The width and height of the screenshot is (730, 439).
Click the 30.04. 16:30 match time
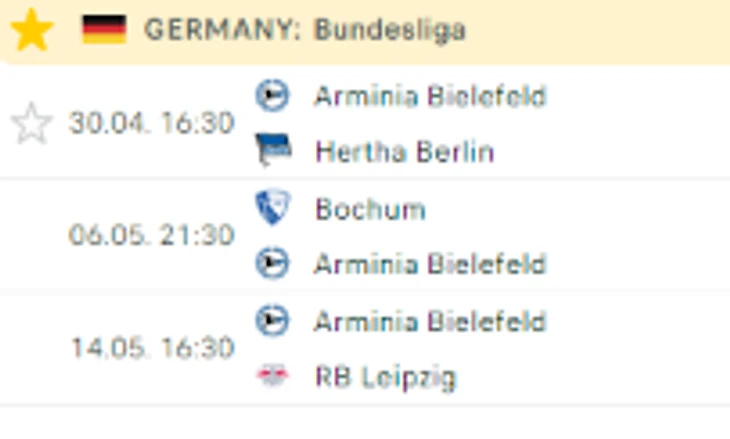[x=151, y=124]
